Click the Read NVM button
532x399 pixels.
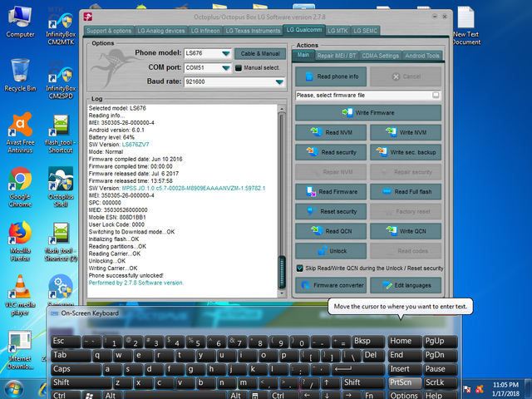[x=331, y=133]
